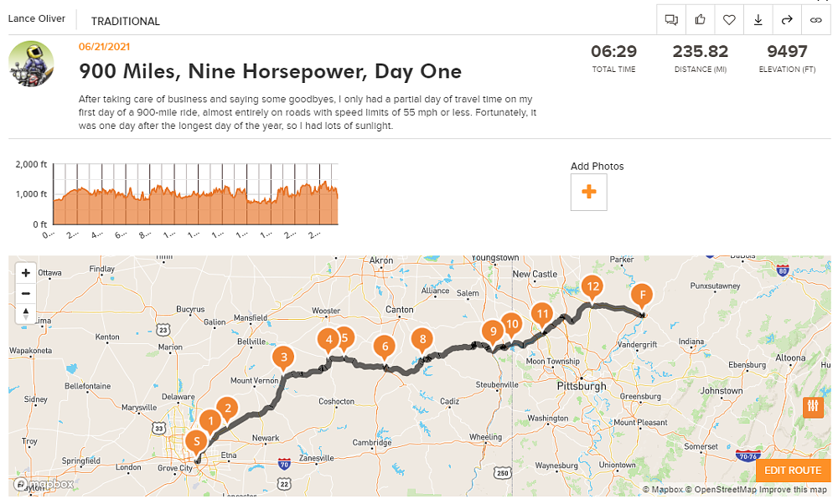Copy the ride link icon
Screen dimensions: 838x504
click(816, 19)
